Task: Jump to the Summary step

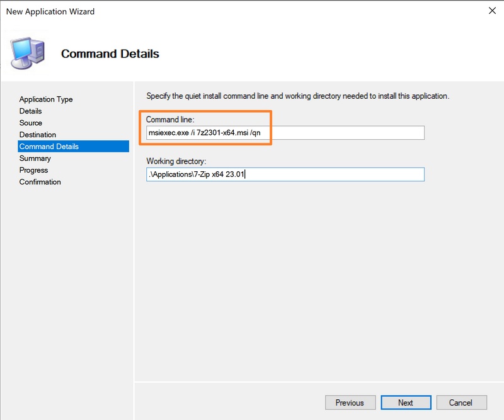Action: click(35, 159)
